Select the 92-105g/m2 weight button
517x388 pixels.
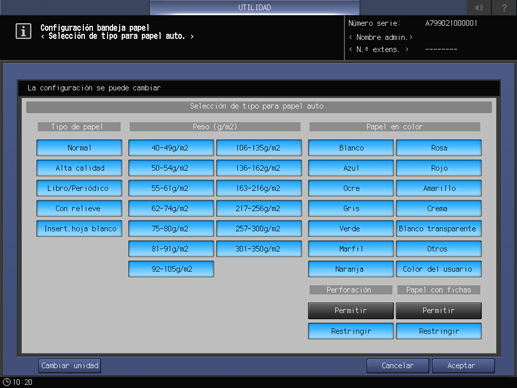(171, 269)
